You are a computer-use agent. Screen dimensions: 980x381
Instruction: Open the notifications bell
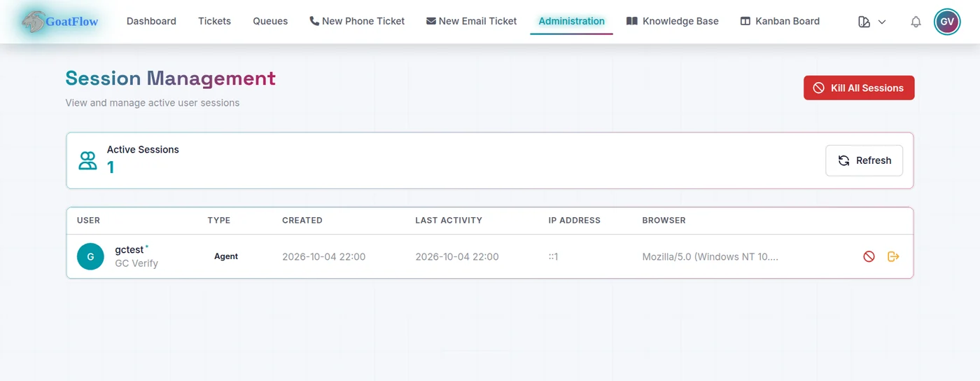coord(916,22)
